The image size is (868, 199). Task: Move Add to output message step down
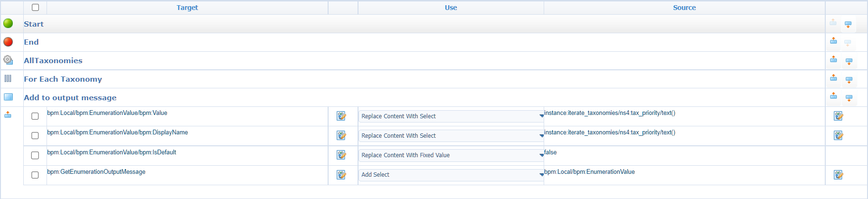pyautogui.click(x=849, y=98)
